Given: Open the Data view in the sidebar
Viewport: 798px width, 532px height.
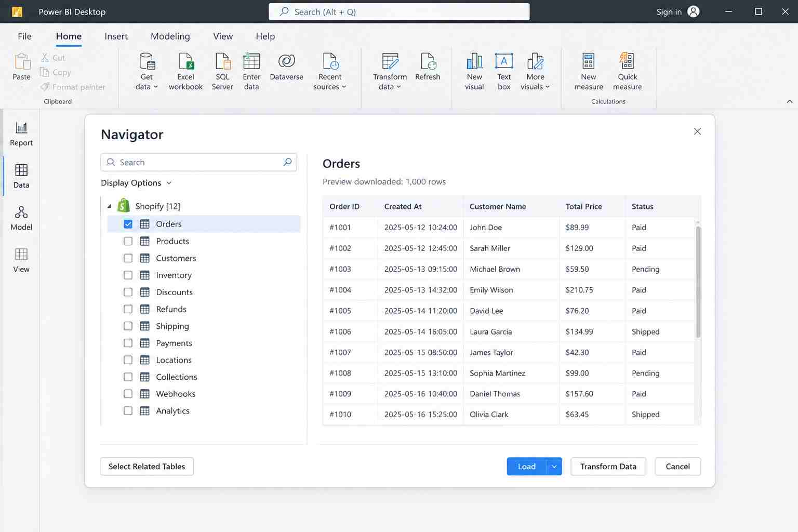Looking at the screenshot, I should [x=21, y=176].
